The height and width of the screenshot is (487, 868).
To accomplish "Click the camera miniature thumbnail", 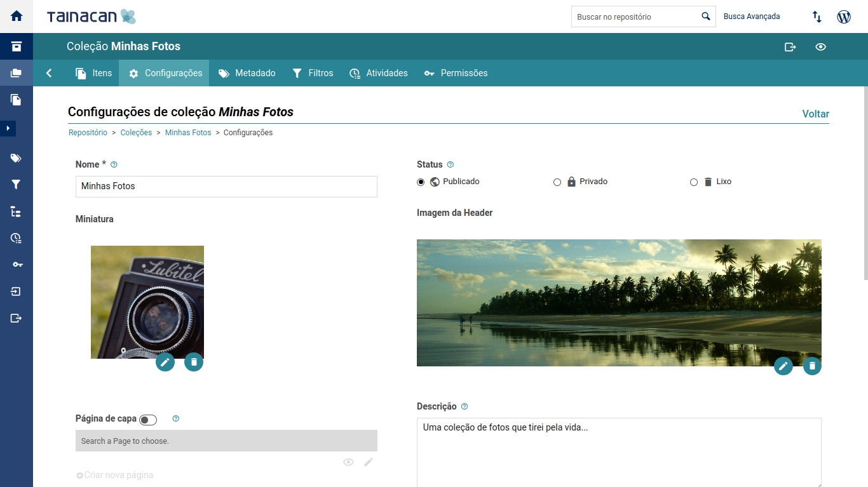I will click(147, 302).
